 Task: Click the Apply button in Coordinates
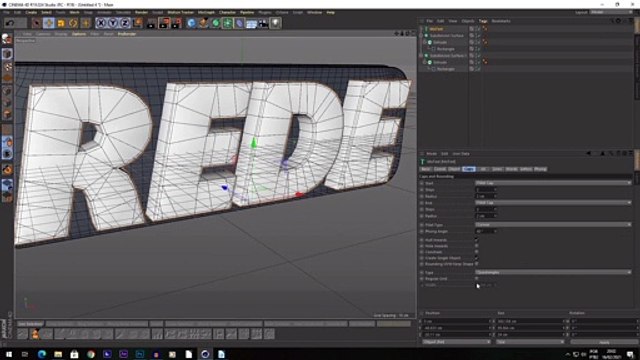604,342
